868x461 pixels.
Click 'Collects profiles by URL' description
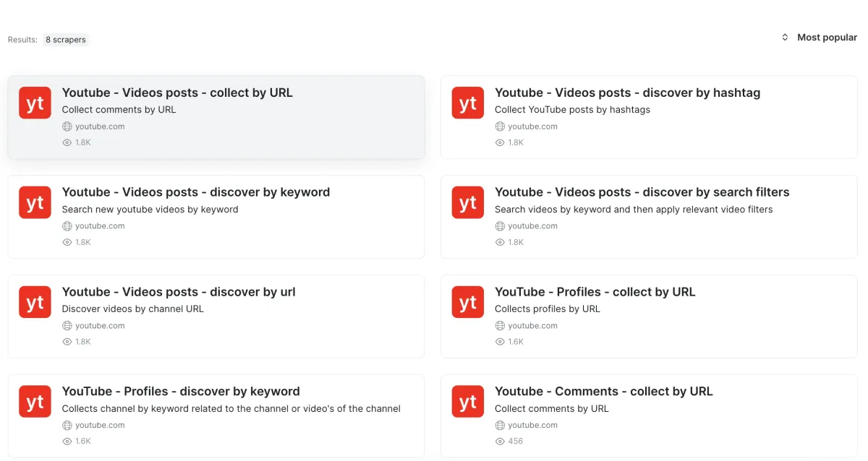pos(548,309)
